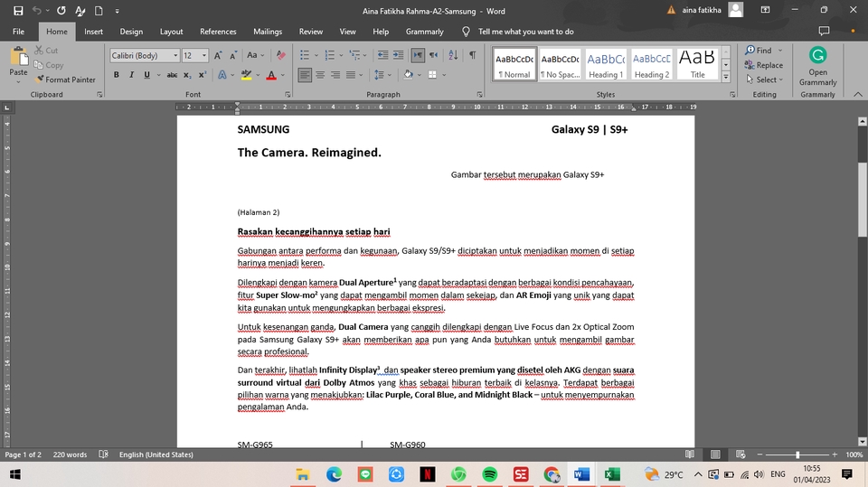Image resolution: width=868 pixels, height=487 pixels.
Task: Open Grammarly from the ribbon
Action: pos(817,67)
